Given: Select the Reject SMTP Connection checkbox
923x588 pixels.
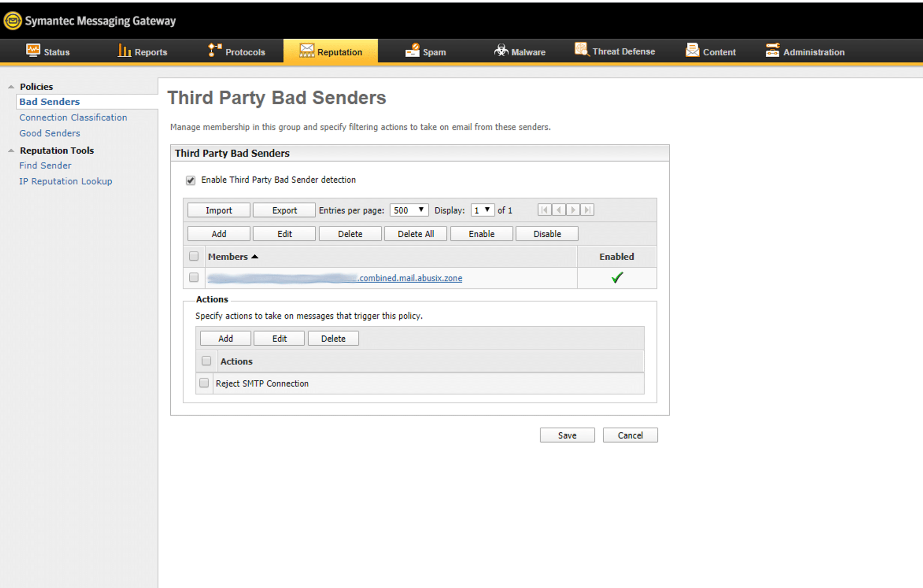Looking at the screenshot, I should [x=204, y=383].
